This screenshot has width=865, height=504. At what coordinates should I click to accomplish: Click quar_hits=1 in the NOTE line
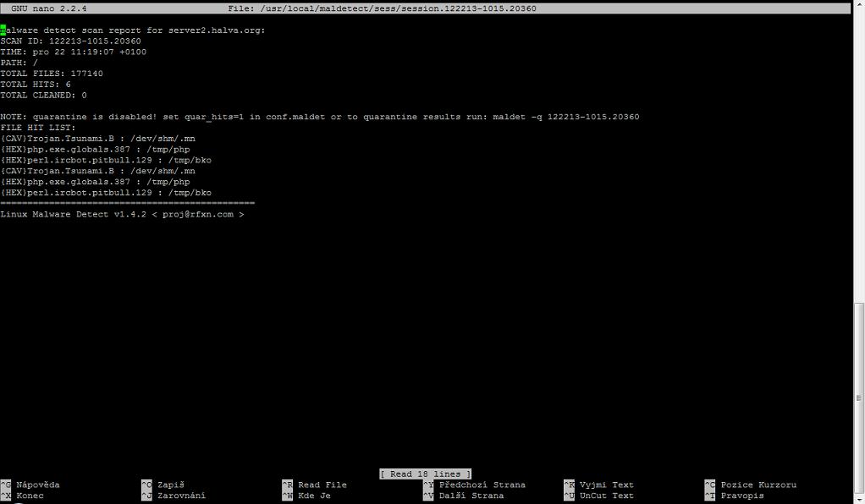(214, 117)
